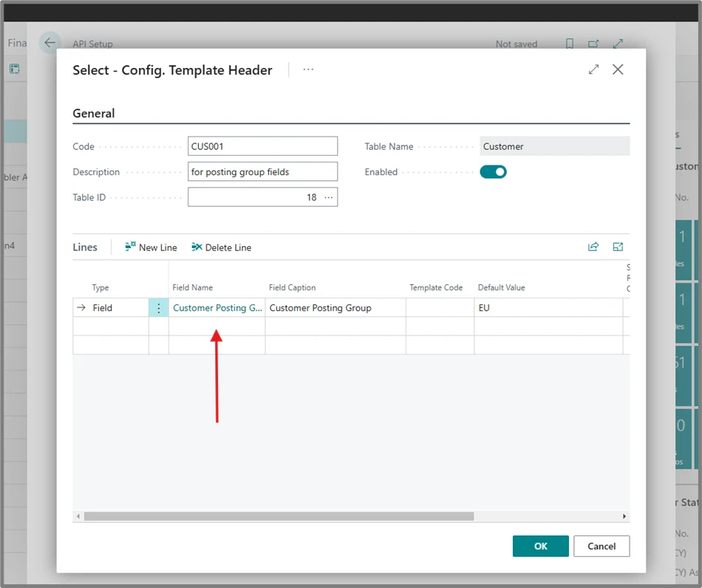Viewport: 702px width, 588px height.
Task: Go back using API Setup arrow button
Action: pos(50,43)
